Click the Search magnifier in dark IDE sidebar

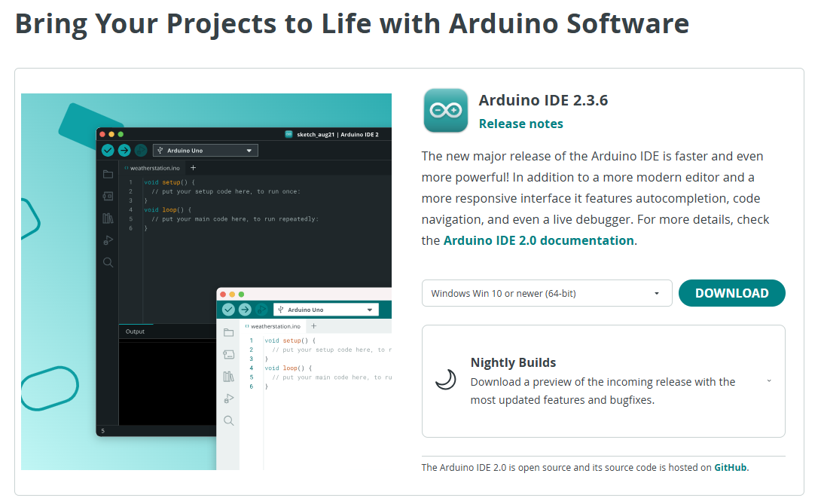coord(108,263)
